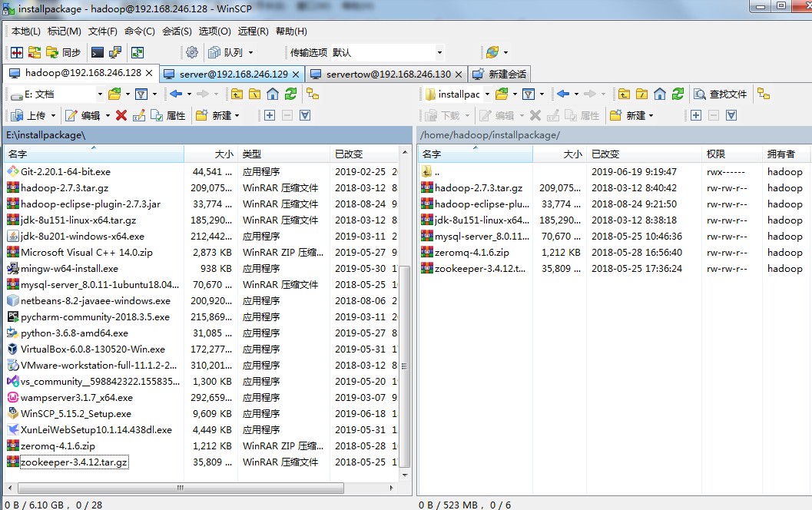
Task: Go back in remote panel with blue arrow
Action: click(x=563, y=94)
